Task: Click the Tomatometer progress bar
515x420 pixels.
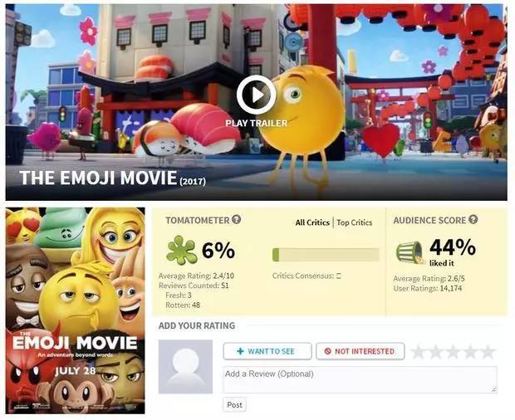Action: click(x=326, y=255)
